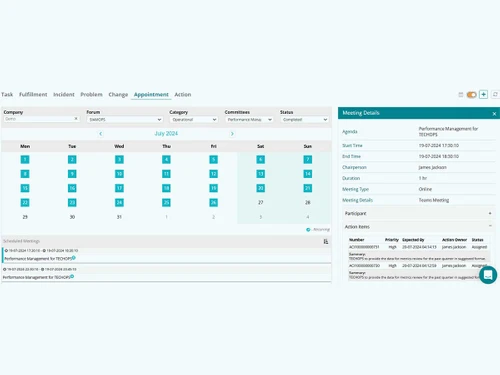
Task: Click the July 2024 month title
Action: [166, 133]
